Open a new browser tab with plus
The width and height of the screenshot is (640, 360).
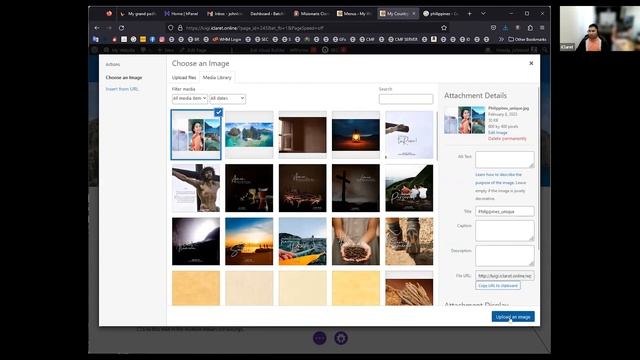(x=469, y=13)
